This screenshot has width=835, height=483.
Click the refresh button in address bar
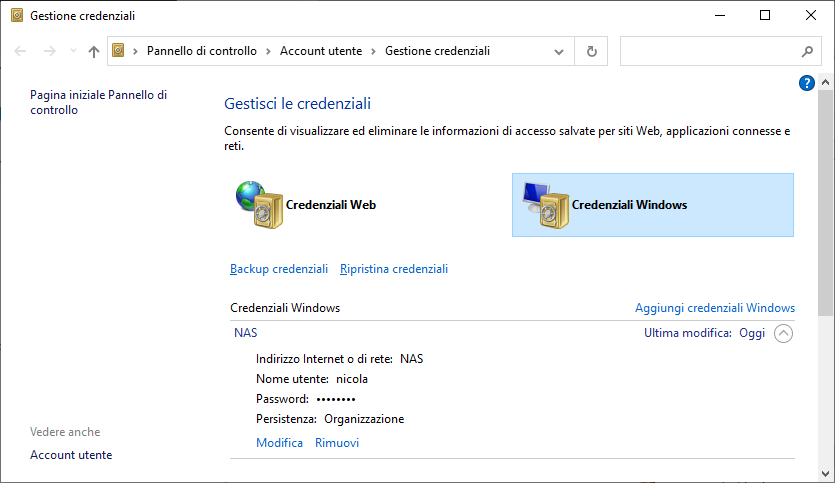592,51
